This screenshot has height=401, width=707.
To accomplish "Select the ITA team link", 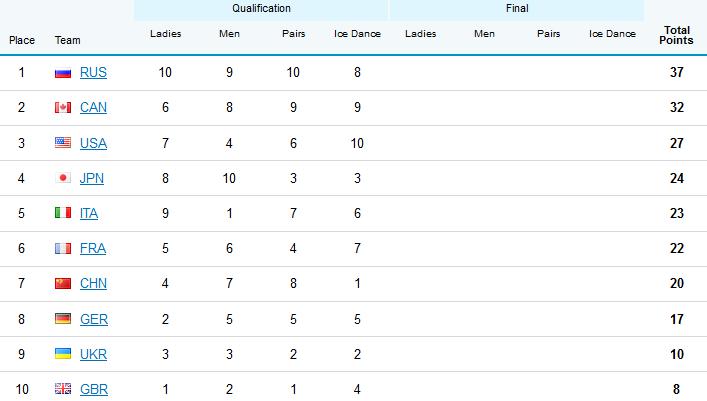I will pos(91,213).
